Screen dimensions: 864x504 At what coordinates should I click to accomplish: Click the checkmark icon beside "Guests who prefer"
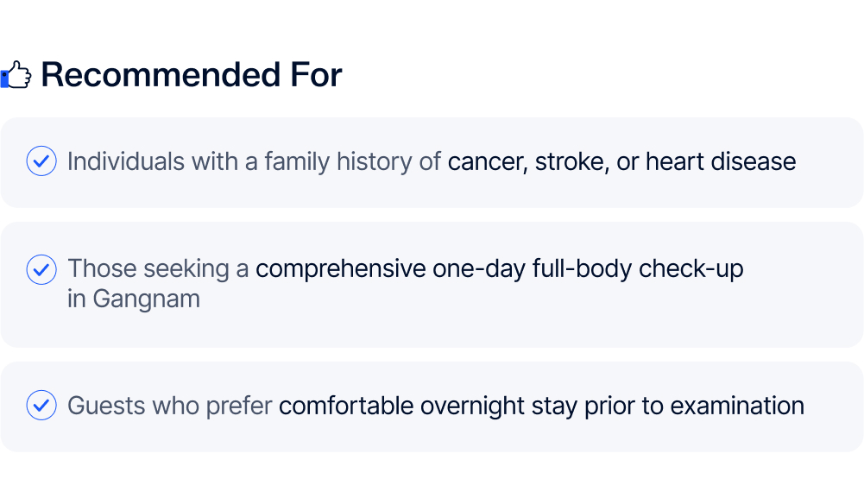click(x=41, y=405)
